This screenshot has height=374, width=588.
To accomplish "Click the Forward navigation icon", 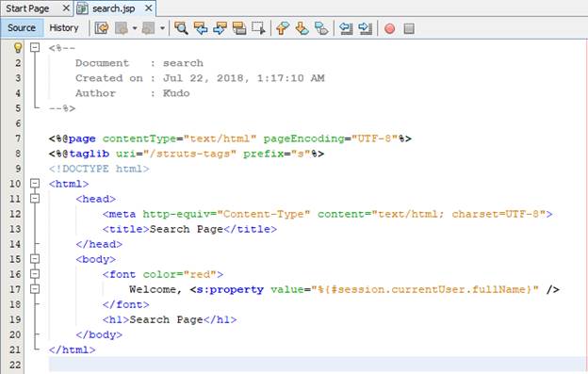I will (x=149, y=28).
